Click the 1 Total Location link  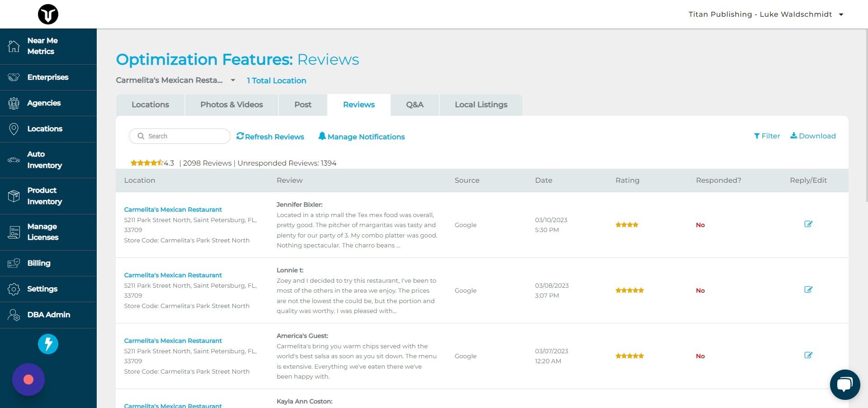(277, 81)
